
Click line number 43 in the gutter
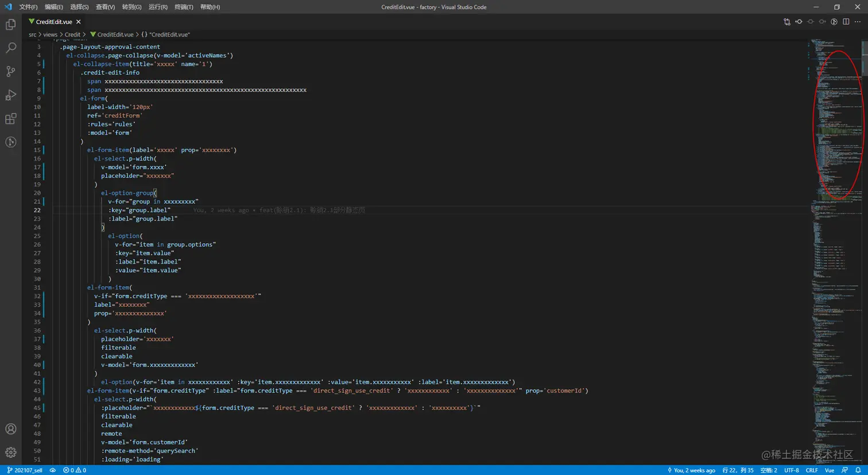pos(37,391)
